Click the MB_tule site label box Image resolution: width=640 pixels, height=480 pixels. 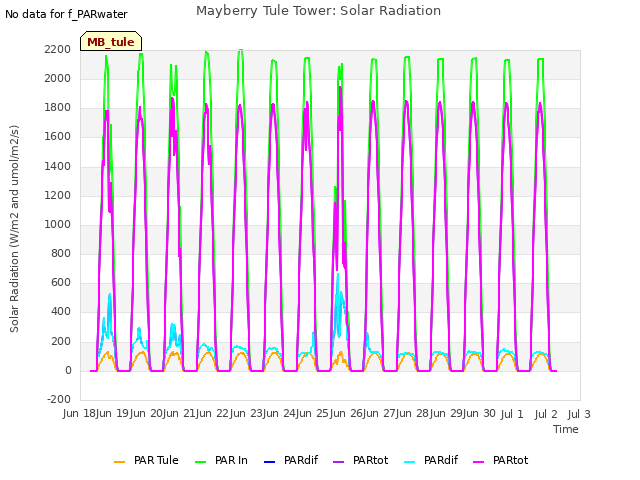pos(111,41)
